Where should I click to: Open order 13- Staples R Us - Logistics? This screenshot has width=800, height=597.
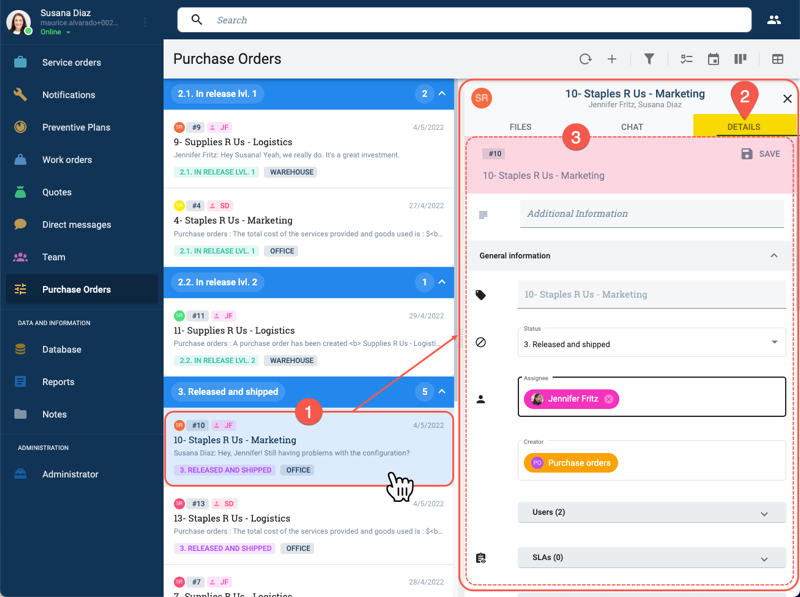[309, 526]
